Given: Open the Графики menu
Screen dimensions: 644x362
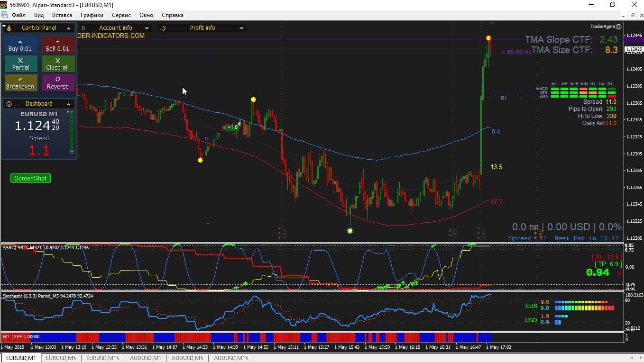Looking at the screenshot, I should [92, 15].
